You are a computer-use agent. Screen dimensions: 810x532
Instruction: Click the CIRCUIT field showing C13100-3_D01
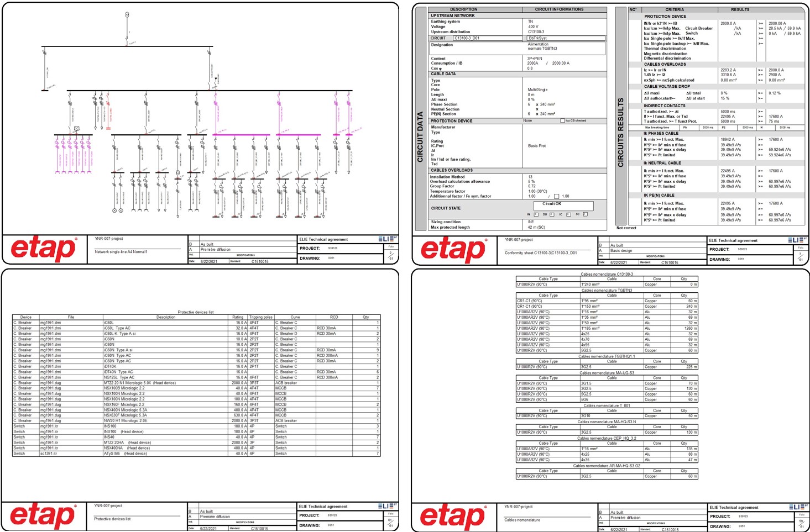tap(487, 38)
